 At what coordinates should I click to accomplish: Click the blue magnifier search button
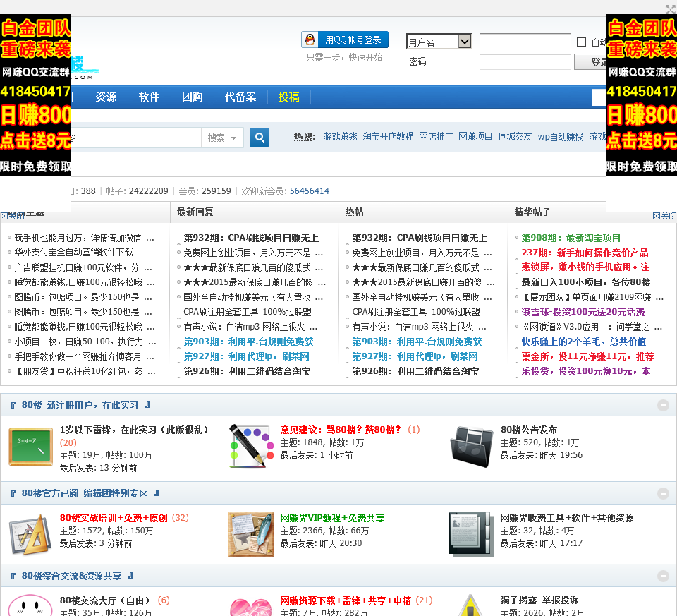260,138
